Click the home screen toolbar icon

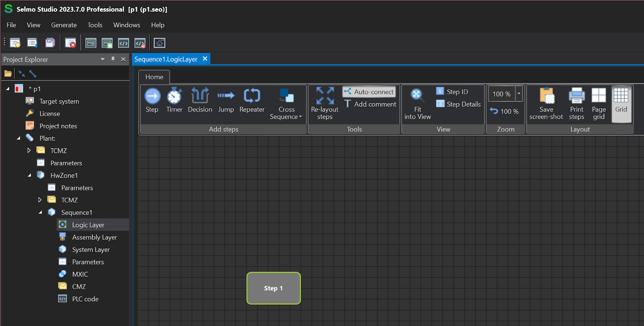(160, 43)
